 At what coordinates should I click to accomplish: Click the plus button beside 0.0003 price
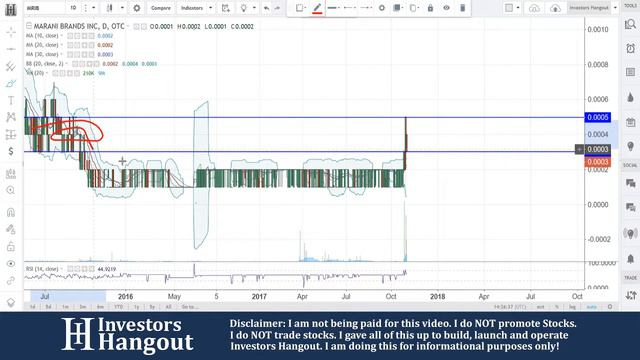pos(580,149)
